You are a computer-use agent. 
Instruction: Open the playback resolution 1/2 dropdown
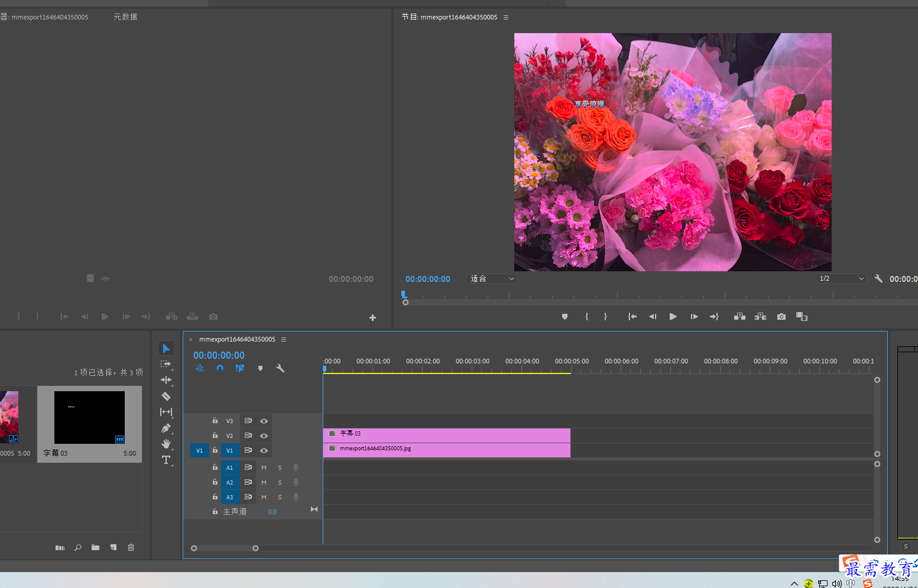[842, 279]
